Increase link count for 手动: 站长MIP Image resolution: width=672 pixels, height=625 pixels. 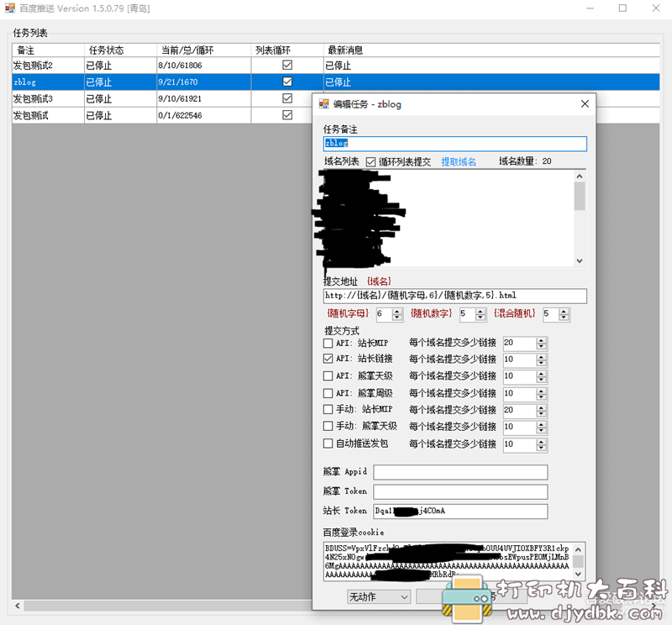pyautogui.click(x=541, y=407)
